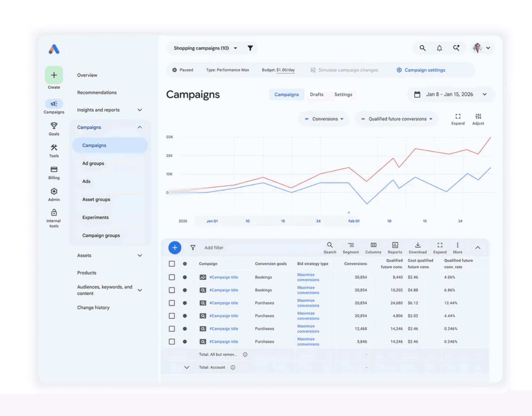Open Campaign settings link

click(421, 70)
